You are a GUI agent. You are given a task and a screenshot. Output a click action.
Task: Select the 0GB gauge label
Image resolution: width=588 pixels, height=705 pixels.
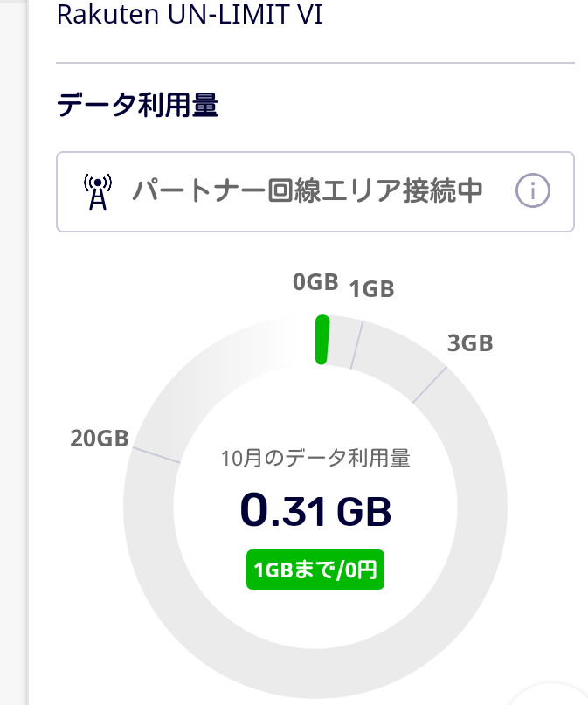(x=315, y=281)
